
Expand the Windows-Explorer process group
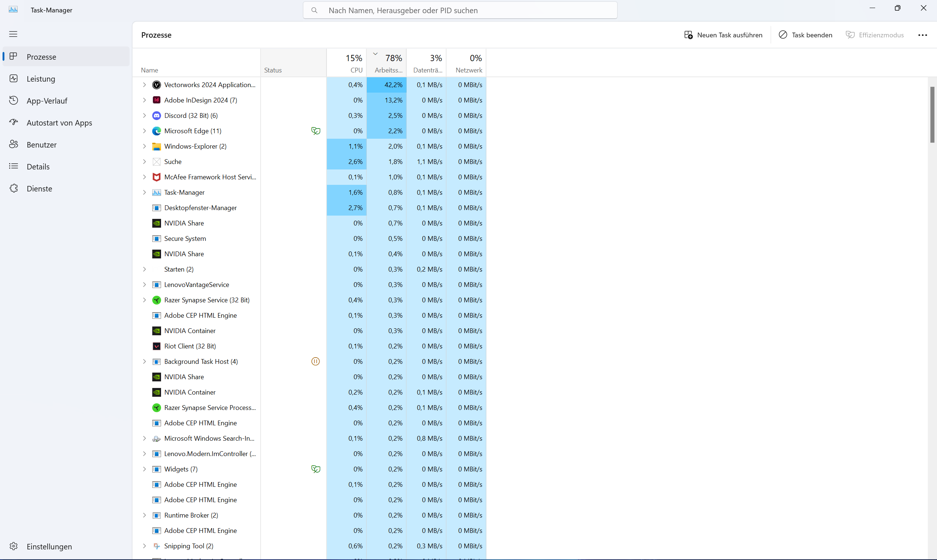[144, 146]
